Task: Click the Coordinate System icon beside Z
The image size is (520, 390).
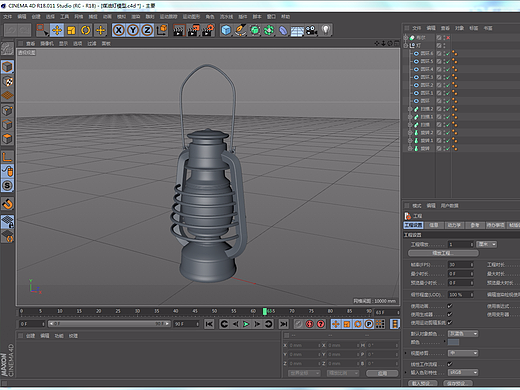Action: (x=162, y=30)
